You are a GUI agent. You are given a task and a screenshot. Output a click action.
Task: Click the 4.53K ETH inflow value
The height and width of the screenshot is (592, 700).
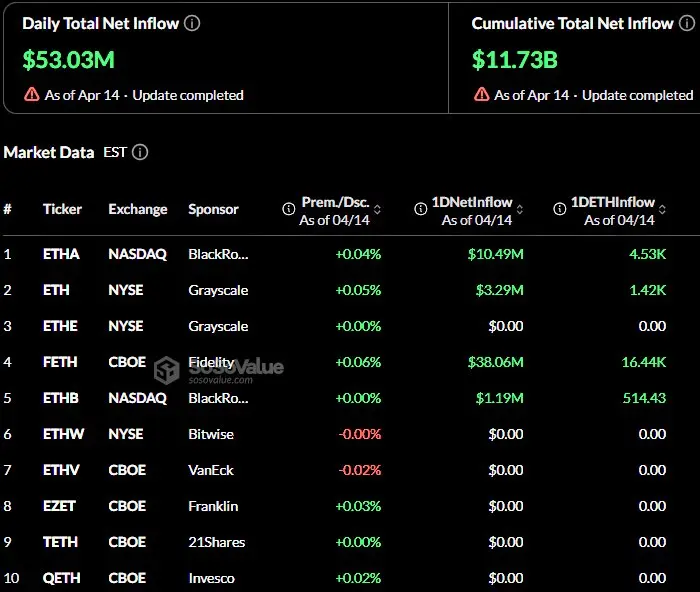(648, 254)
